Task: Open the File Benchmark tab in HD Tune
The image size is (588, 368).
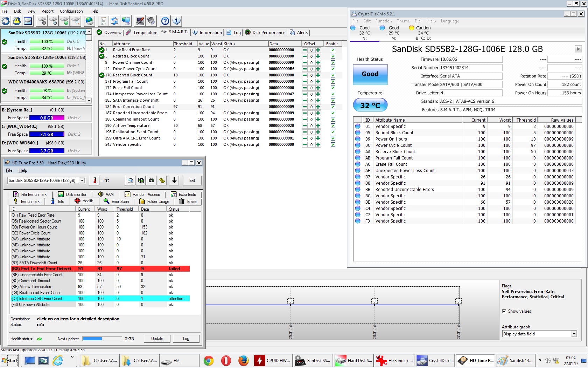Action: [x=30, y=195]
